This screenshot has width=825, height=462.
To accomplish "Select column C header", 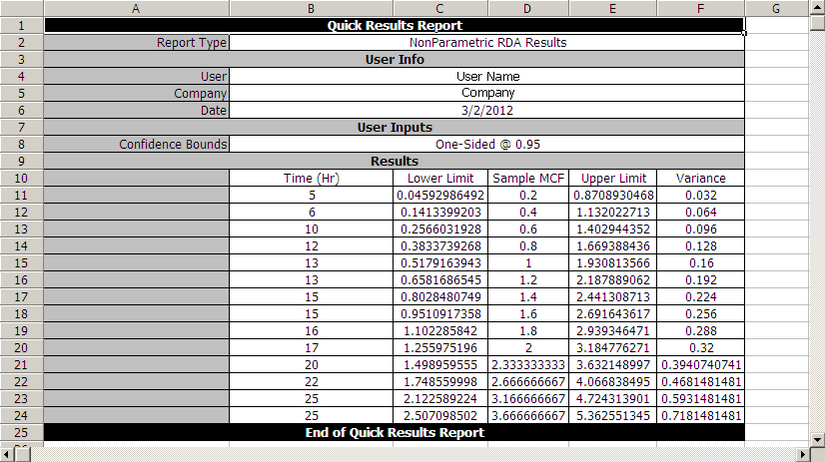I will coord(440,8).
